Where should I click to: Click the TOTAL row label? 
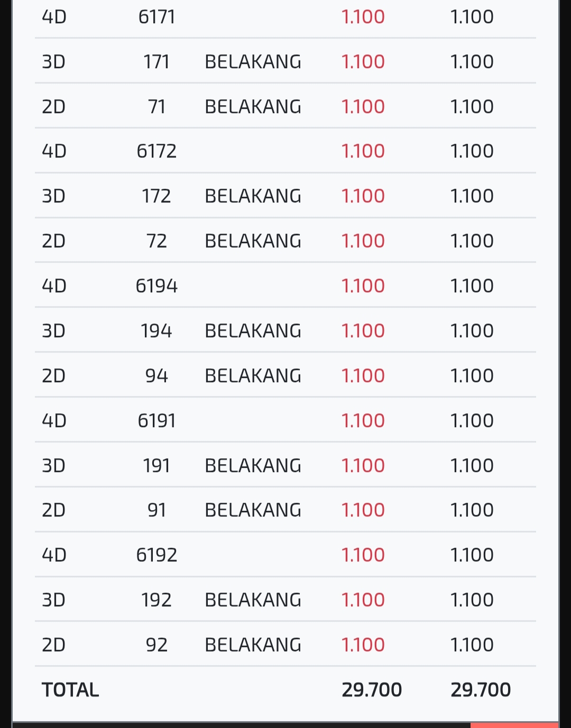tap(70, 690)
